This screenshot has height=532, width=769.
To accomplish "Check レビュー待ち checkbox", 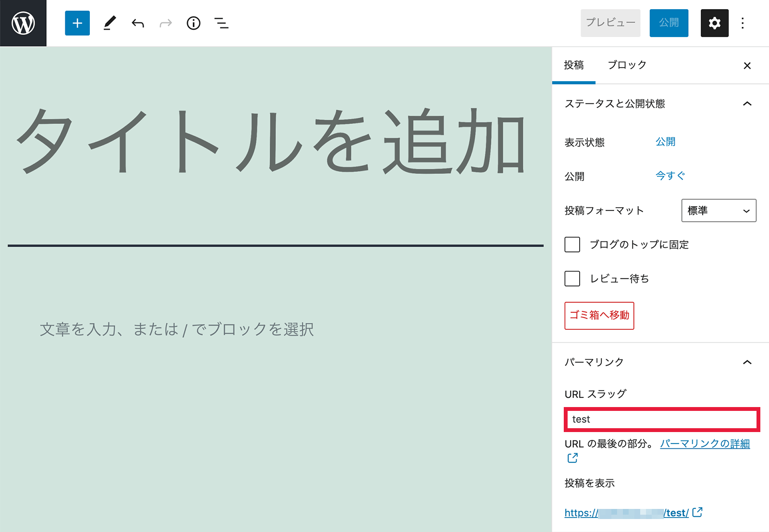I will [x=572, y=279].
